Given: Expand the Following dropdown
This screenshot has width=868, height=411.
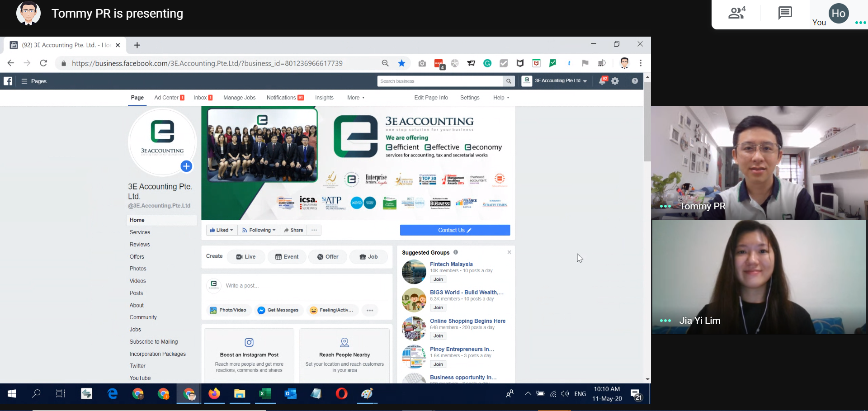Looking at the screenshot, I should click(x=259, y=230).
